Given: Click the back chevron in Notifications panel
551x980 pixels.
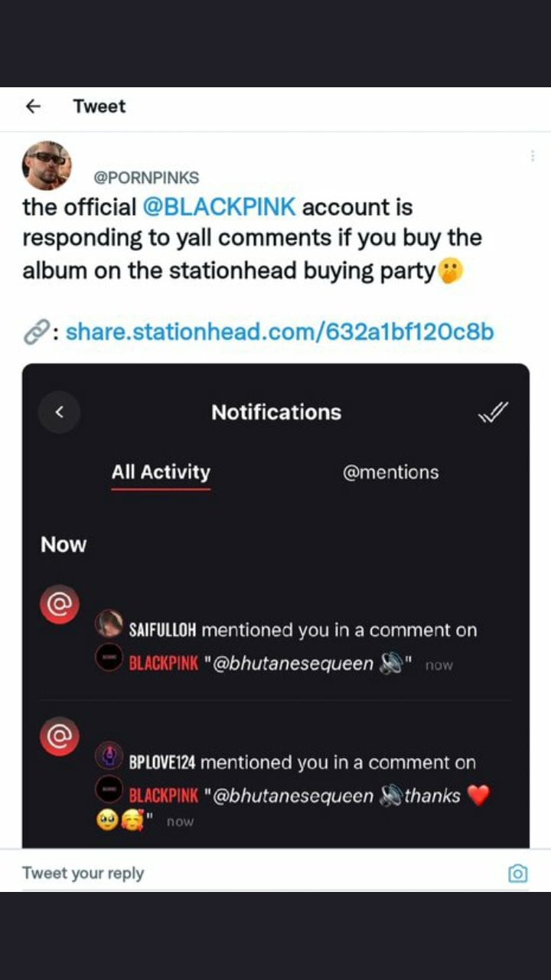Looking at the screenshot, I should [59, 413].
